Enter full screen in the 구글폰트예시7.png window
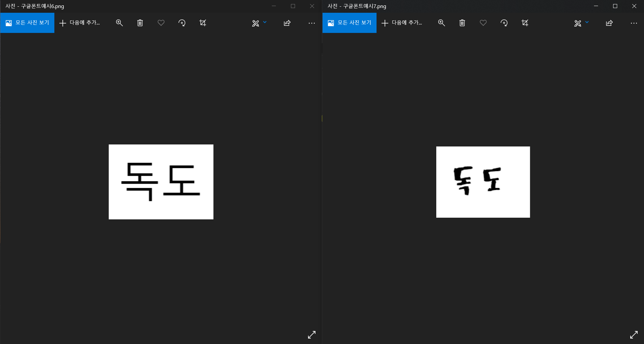 point(634,335)
